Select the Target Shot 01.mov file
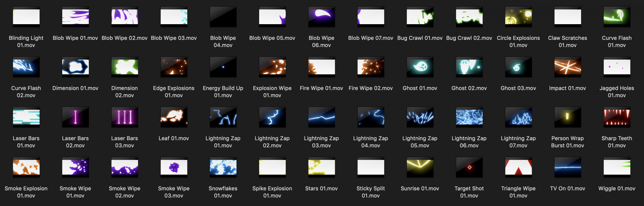Screen dimensions: 644x206 (469, 167)
